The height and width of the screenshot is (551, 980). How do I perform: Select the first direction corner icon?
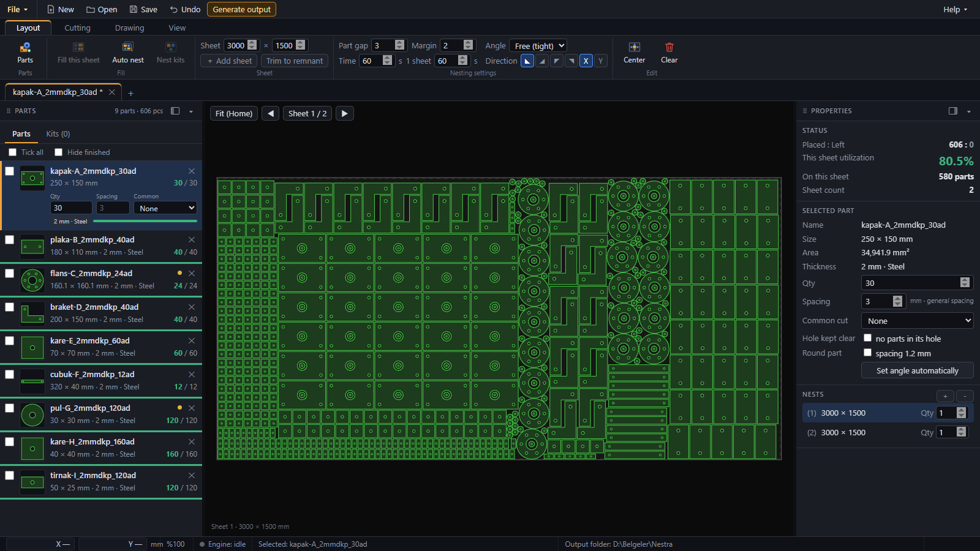pyautogui.click(x=527, y=61)
